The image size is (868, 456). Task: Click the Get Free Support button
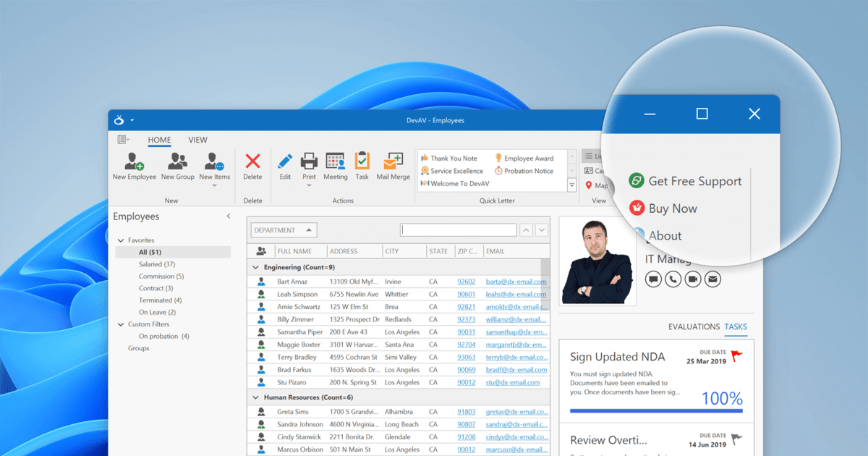(686, 181)
